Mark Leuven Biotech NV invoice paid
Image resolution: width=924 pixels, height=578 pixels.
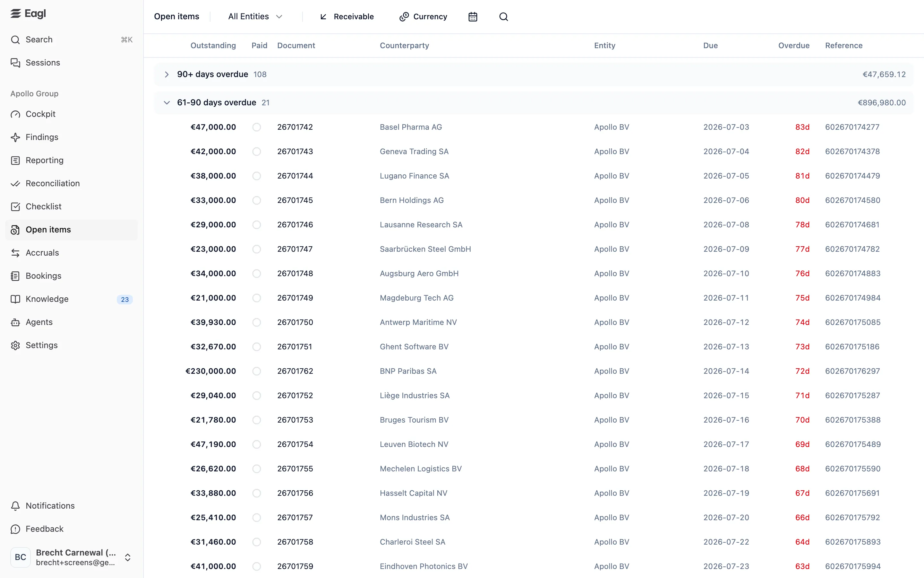(x=257, y=445)
